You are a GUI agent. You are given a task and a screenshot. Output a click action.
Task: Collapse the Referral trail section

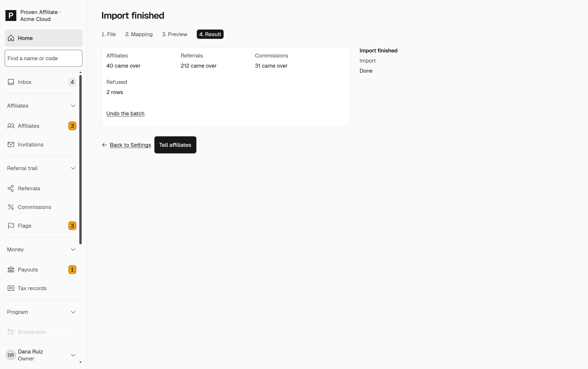pos(73,168)
